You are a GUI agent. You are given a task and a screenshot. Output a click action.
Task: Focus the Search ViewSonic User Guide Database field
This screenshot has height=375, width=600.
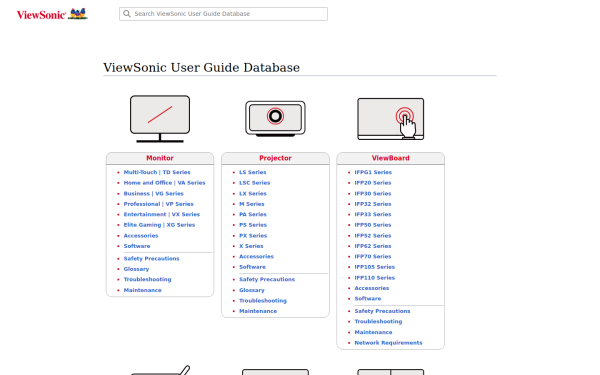(223, 14)
